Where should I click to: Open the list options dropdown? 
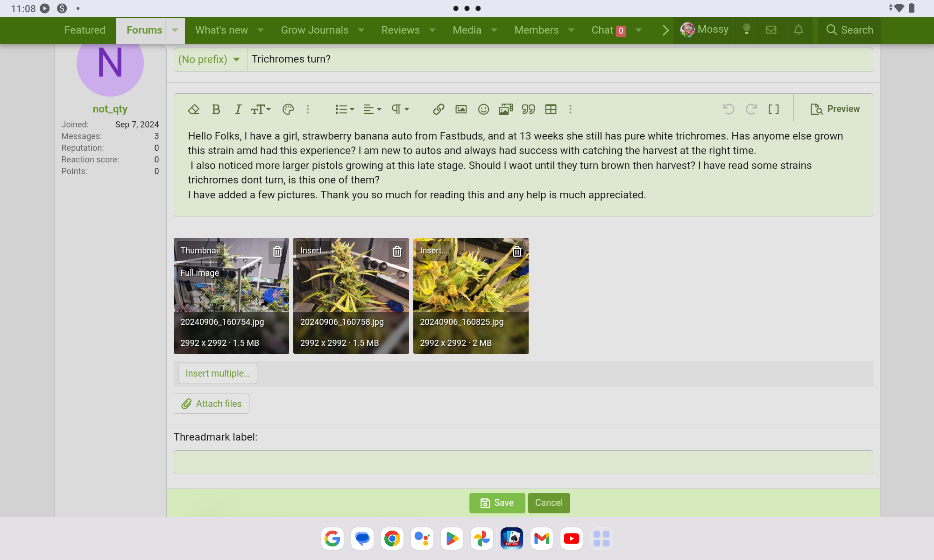point(345,109)
